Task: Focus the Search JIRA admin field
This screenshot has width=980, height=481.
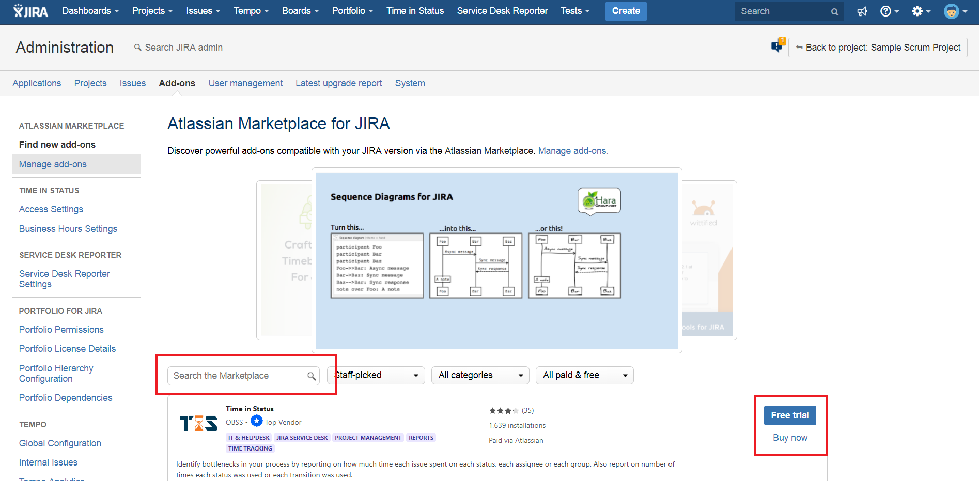Action: (x=183, y=48)
